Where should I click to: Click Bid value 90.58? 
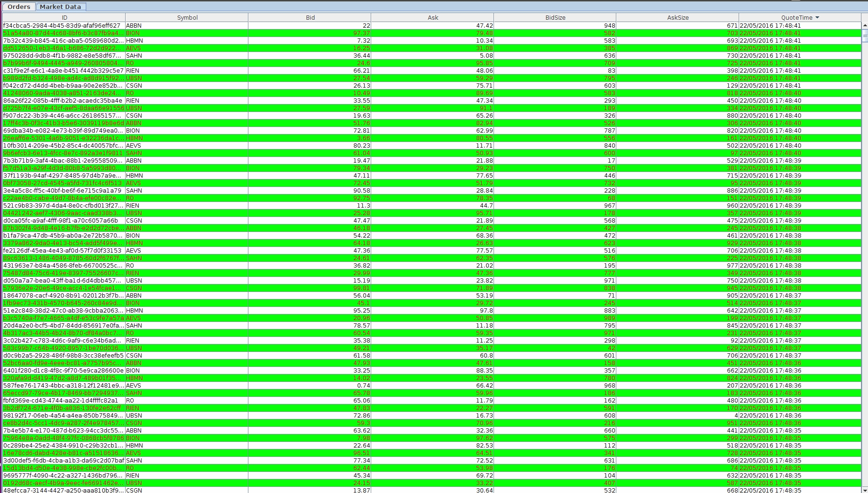[x=361, y=191]
